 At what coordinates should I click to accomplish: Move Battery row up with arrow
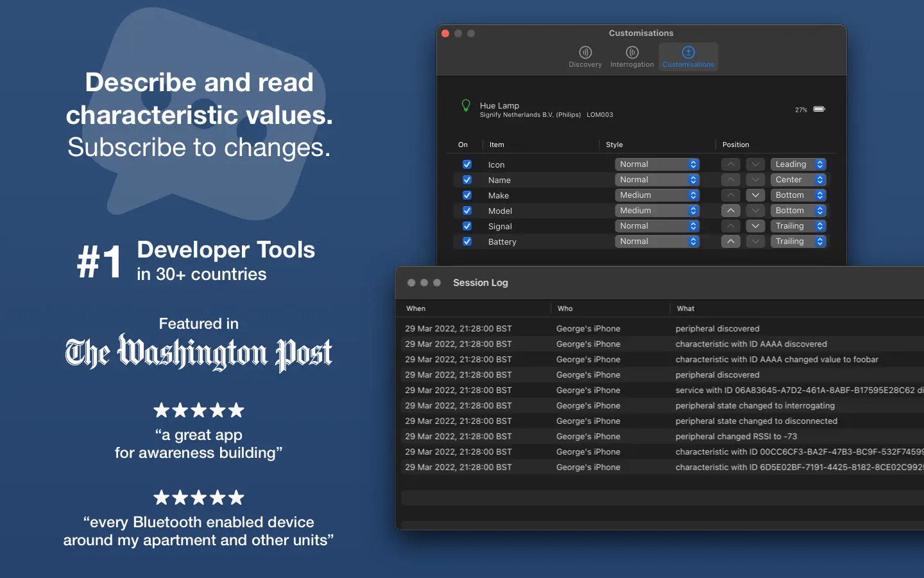tap(731, 241)
